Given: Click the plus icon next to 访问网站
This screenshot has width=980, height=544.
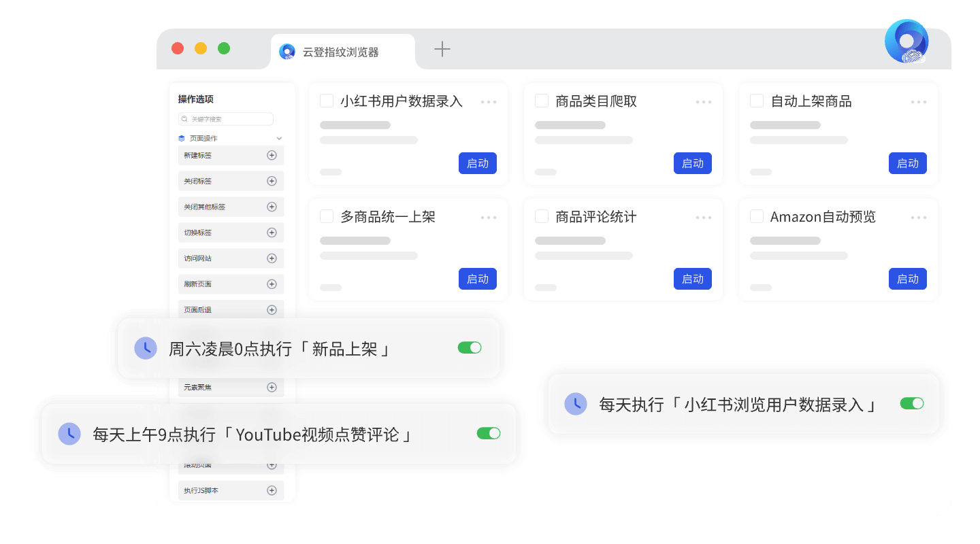Looking at the screenshot, I should pos(272,258).
